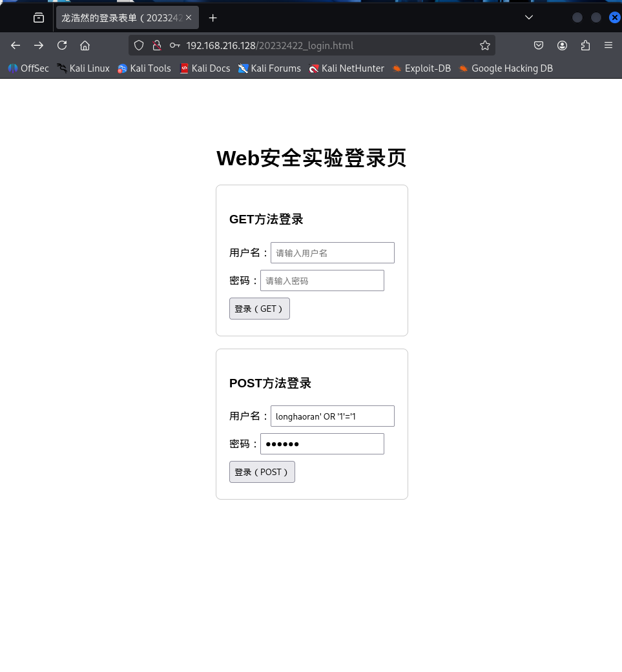The width and height of the screenshot is (622, 672).
Task: Open the OffSec bookmark
Action: click(x=28, y=68)
